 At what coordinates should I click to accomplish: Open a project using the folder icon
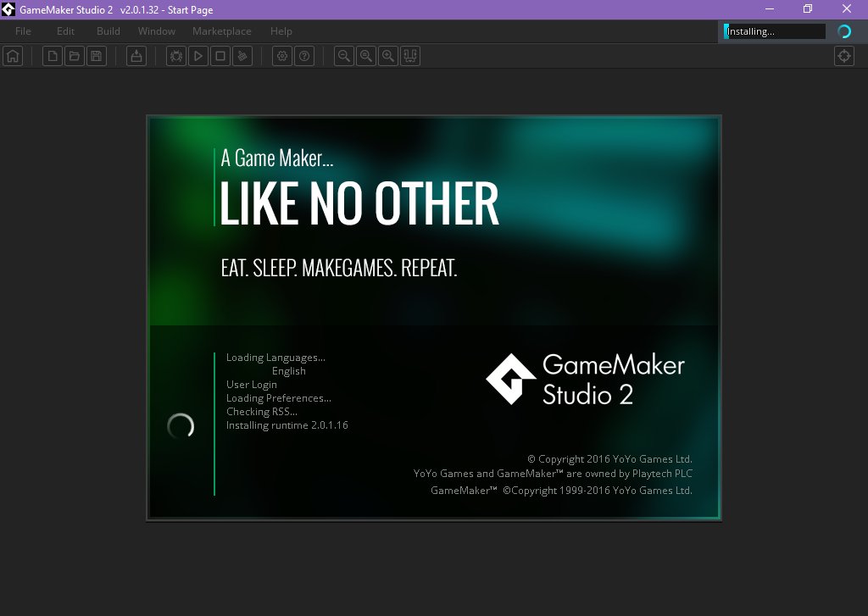coord(75,56)
